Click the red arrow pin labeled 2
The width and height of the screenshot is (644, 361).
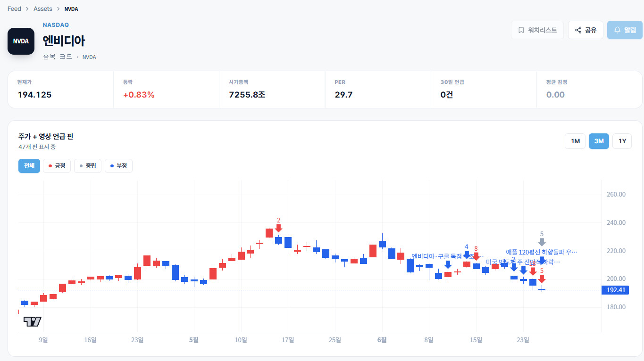(278, 228)
